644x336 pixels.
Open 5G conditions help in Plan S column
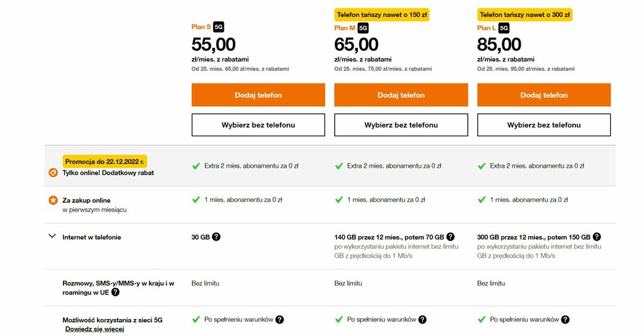[x=280, y=320]
